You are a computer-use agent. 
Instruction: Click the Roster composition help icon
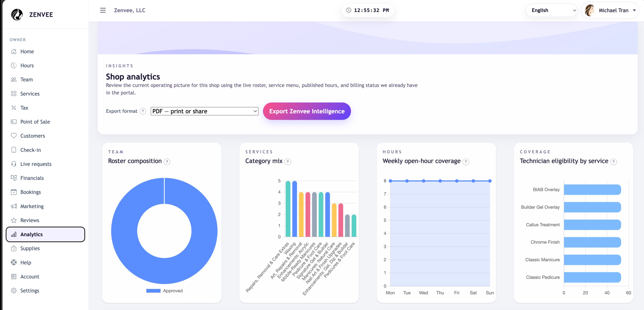pos(167,162)
